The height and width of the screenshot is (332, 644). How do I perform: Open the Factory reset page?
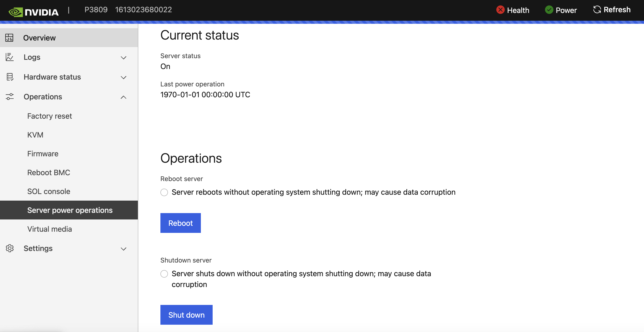point(49,116)
